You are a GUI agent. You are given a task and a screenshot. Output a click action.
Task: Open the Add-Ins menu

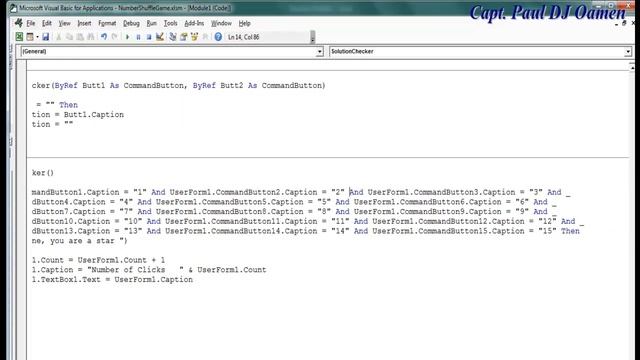(x=194, y=23)
